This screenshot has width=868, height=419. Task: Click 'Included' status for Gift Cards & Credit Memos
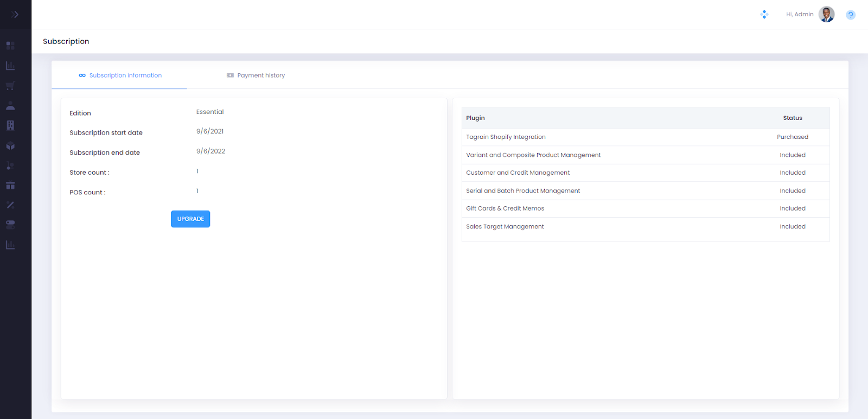click(793, 209)
